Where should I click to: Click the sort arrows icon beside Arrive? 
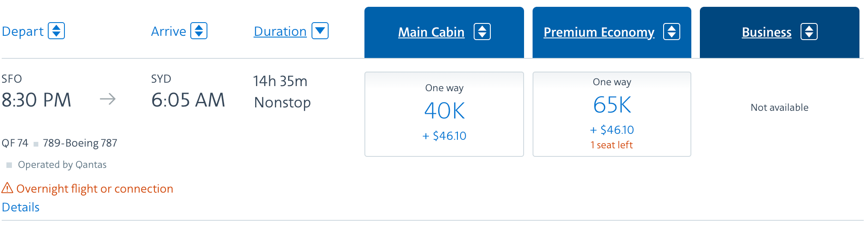point(199,31)
